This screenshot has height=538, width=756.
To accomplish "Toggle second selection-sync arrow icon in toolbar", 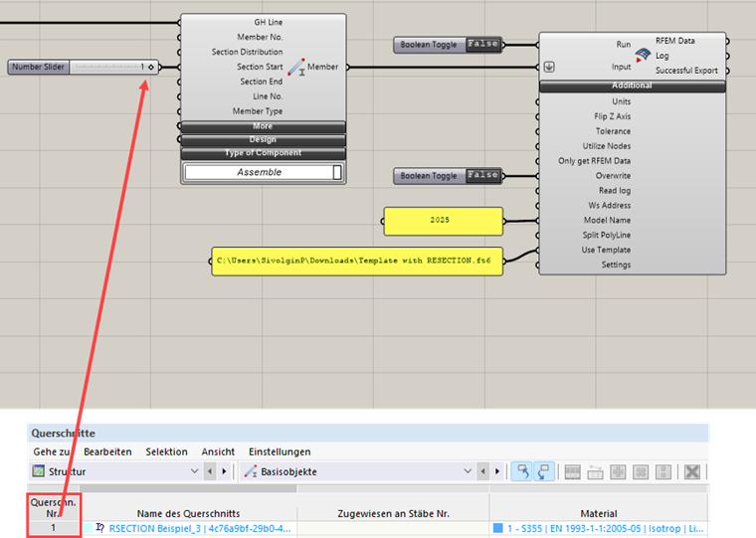I will (544, 471).
